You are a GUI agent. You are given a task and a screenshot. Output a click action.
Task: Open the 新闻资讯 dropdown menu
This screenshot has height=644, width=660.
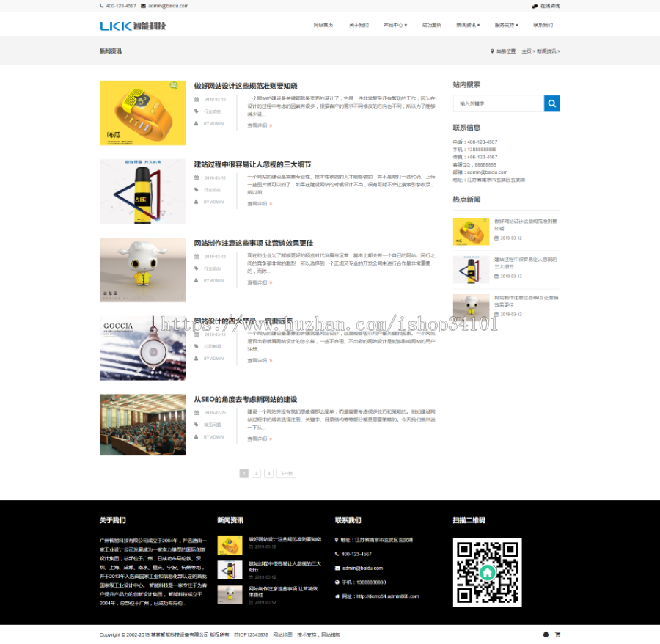pyautogui.click(x=468, y=24)
